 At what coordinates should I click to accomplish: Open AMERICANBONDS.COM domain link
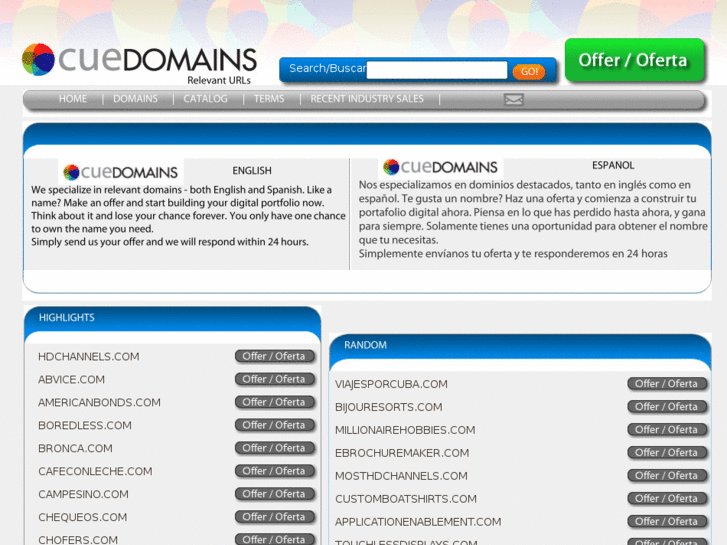99,403
